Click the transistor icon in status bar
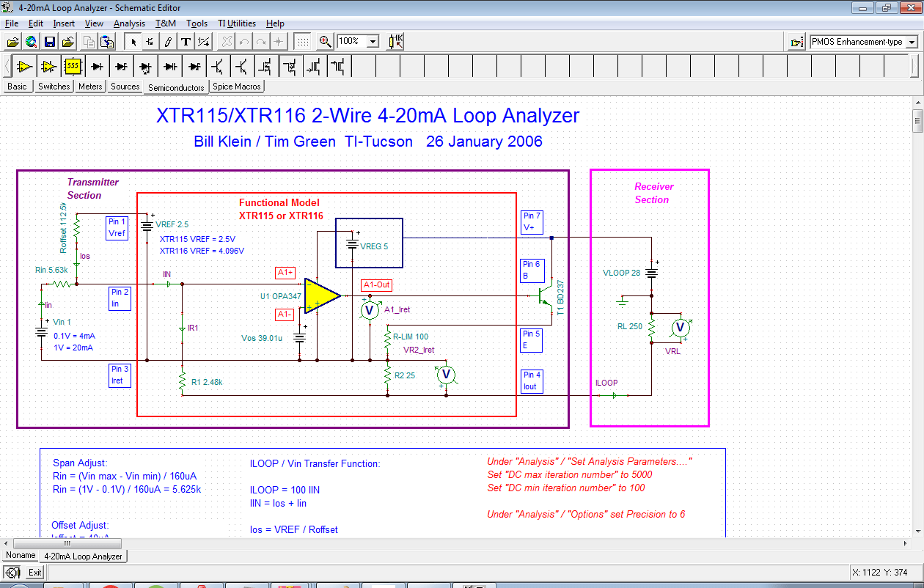 (12, 573)
